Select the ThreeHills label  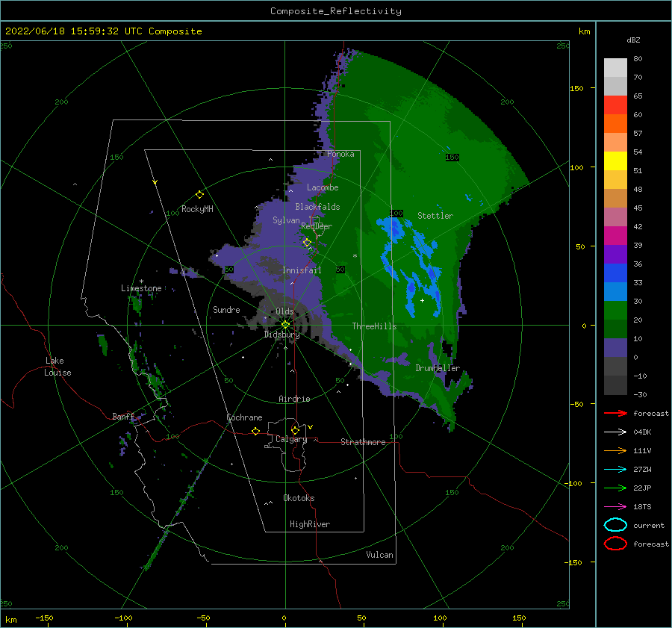coord(374,326)
